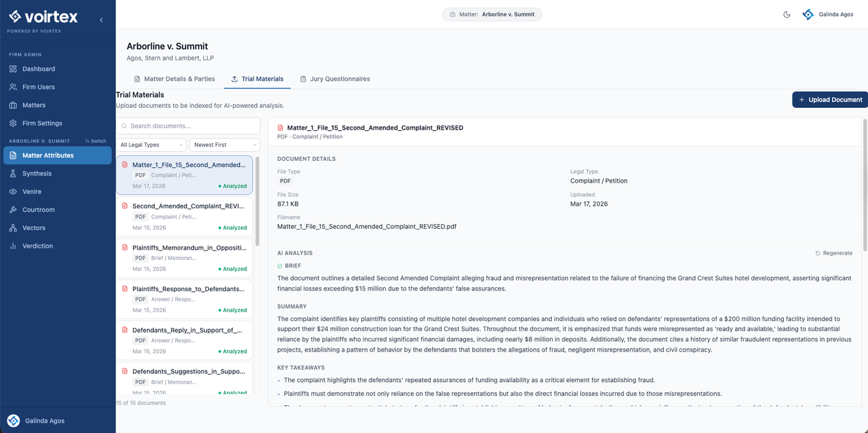868x433 pixels.
Task: Open Plaintiffs_Memorandum_in_Oppositi document
Action: [x=184, y=258]
